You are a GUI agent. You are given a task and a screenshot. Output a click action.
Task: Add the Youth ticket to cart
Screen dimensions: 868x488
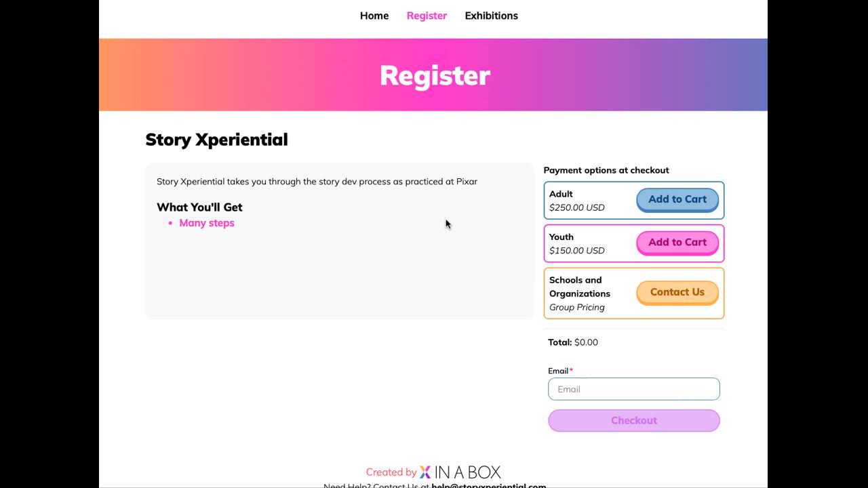677,243
